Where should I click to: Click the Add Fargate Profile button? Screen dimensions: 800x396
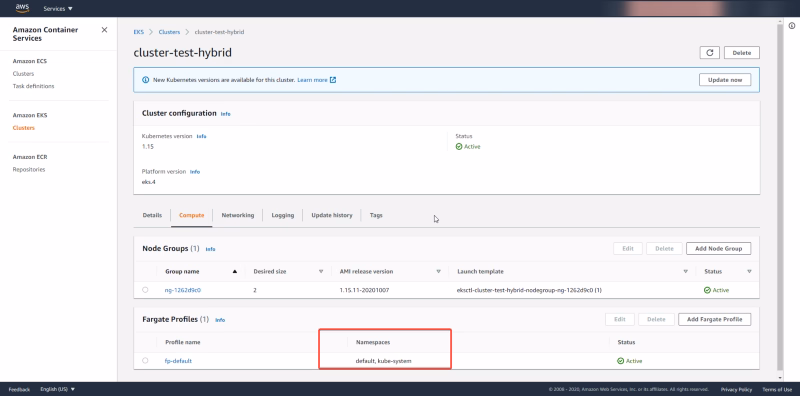pos(714,319)
